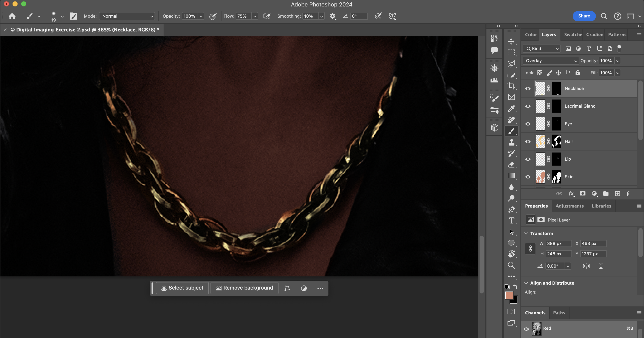Create a new layer with plus icon
This screenshot has height=338, width=644.
pyautogui.click(x=617, y=194)
